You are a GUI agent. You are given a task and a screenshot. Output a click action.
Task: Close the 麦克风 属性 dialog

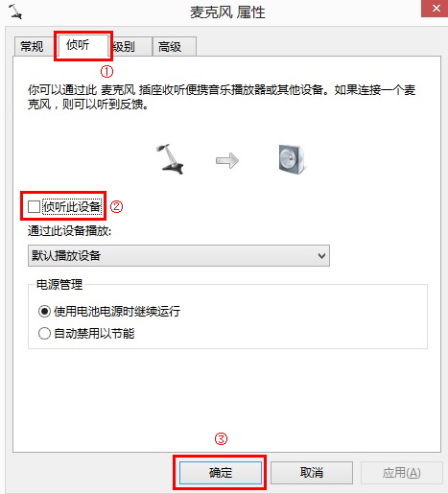point(436,9)
